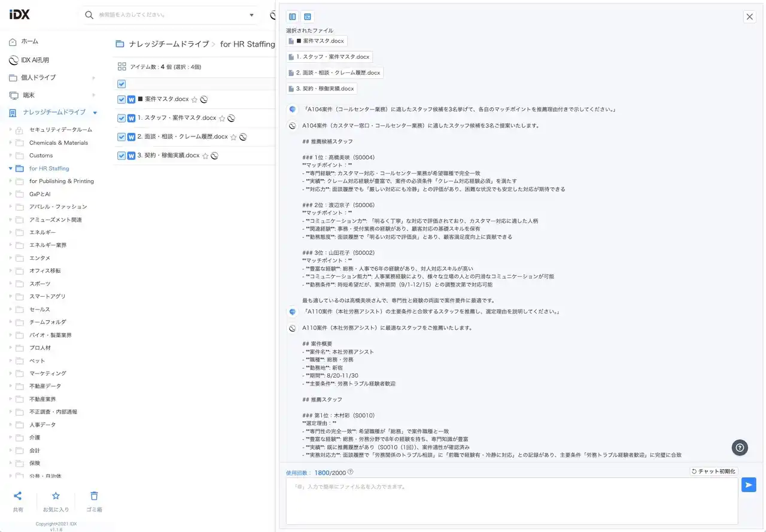Uncheck the 案件マスタ.docx checkbox
Screen dimensions: 766x532
tap(121, 99)
